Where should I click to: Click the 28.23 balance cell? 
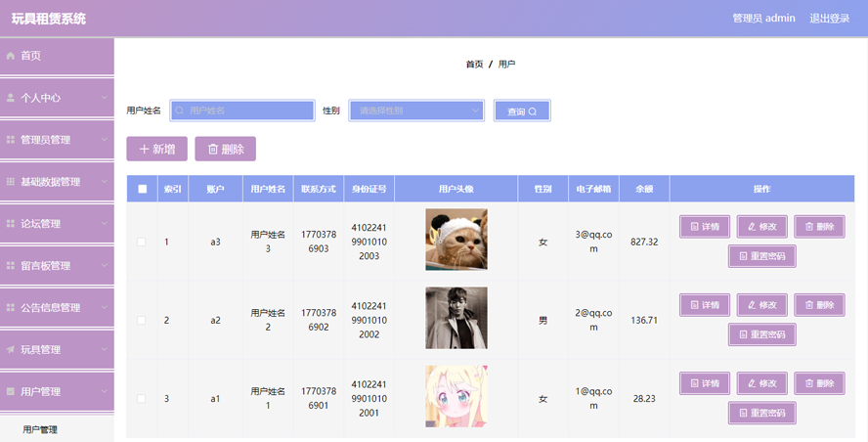644,399
